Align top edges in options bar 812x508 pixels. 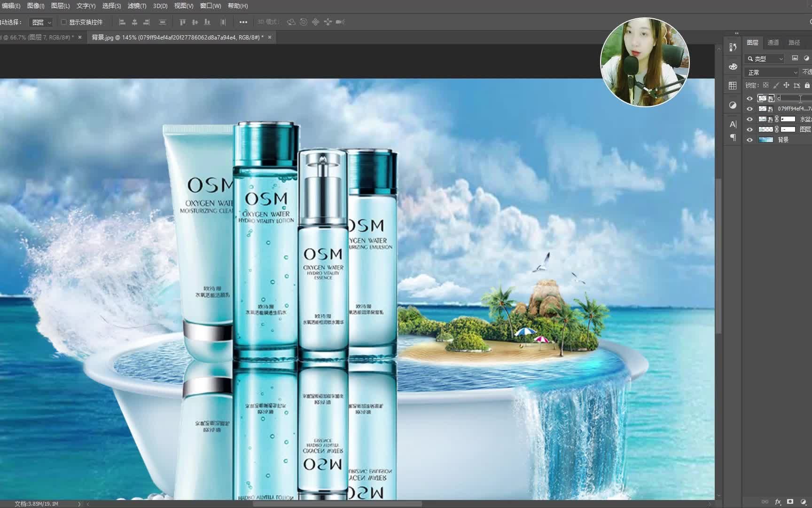(x=182, y=22)
